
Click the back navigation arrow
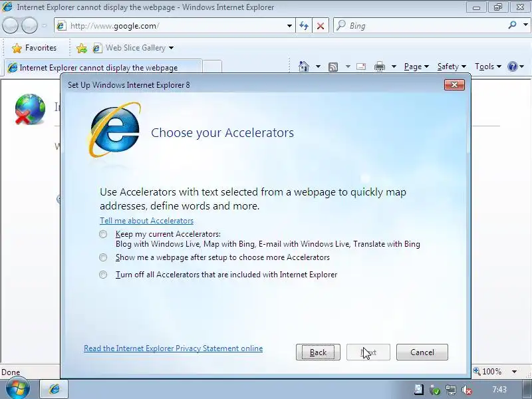coord(10,25)
